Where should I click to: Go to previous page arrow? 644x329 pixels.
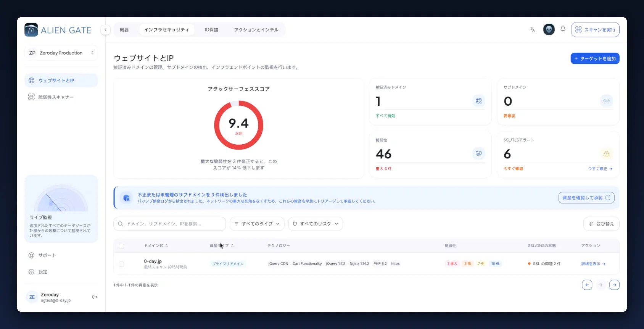click(587, 285)
